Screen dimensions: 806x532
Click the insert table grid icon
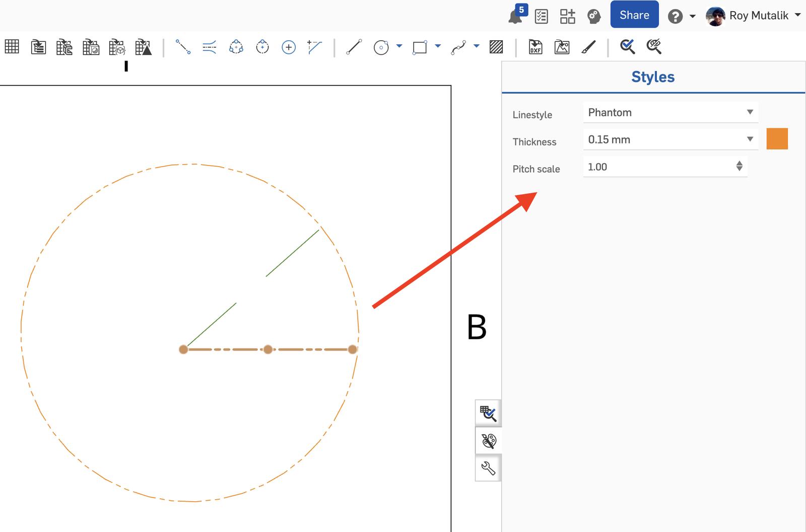pos(12,47)
